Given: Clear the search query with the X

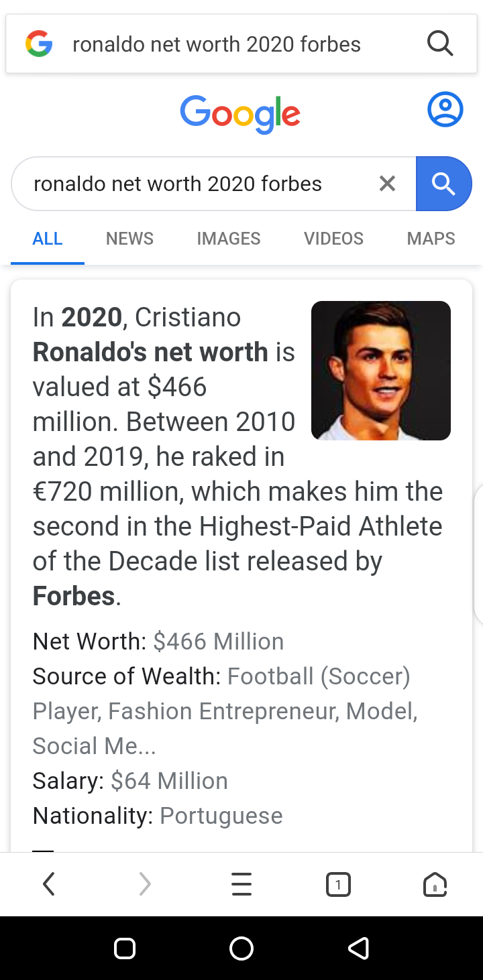Looking at the screenshot, I should tap(387, 184).
